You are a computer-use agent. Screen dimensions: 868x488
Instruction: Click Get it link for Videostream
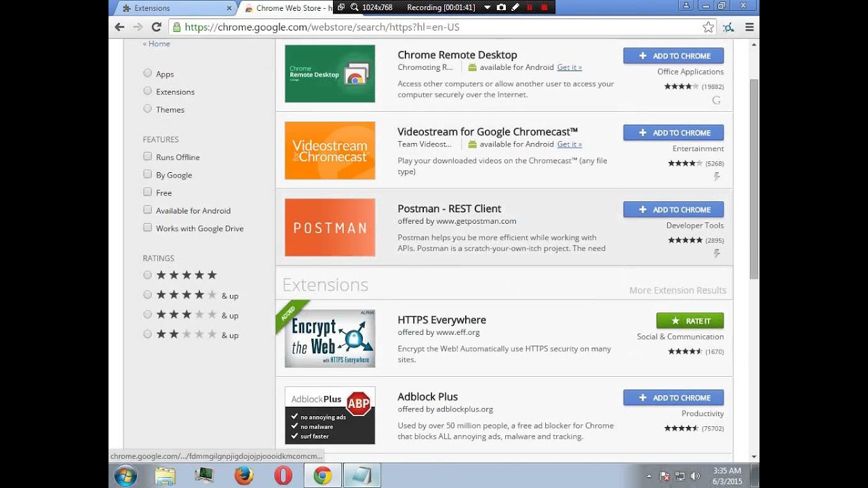point(569,144)
